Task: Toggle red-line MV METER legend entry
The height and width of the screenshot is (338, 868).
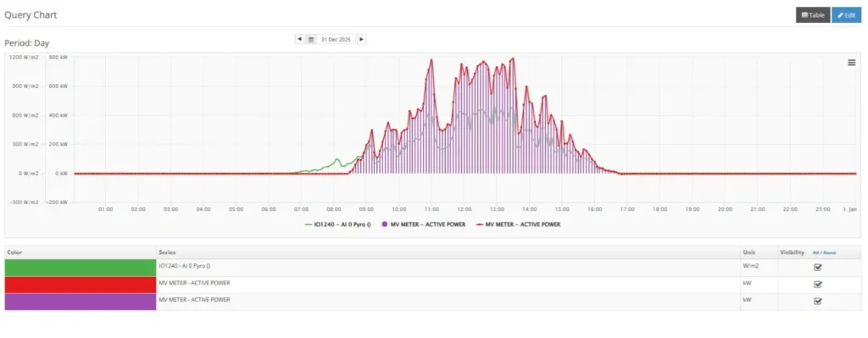Action: 518,224
